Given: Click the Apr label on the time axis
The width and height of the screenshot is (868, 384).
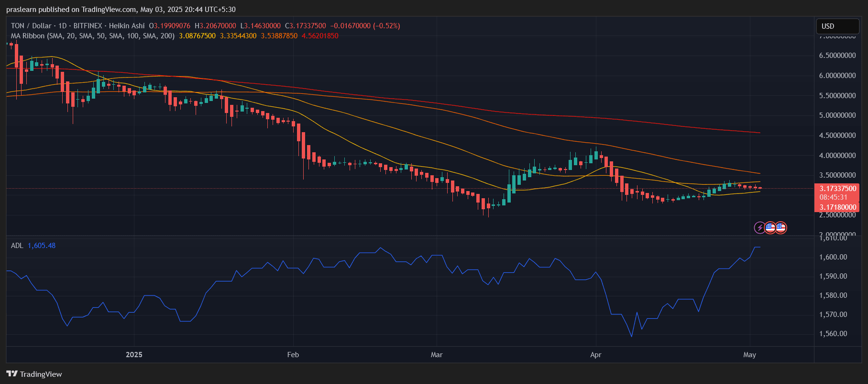Looking at the screenshot, I should click(595, 355).
